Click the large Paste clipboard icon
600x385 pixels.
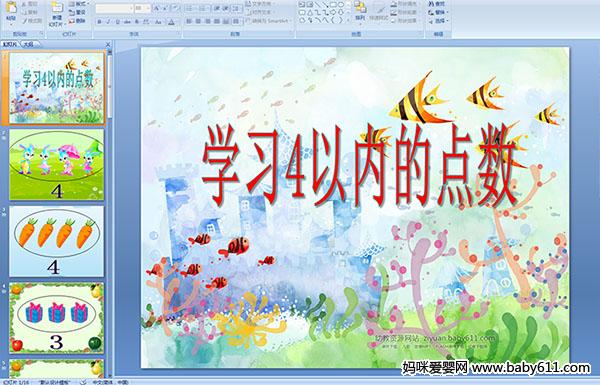point(11,8)
